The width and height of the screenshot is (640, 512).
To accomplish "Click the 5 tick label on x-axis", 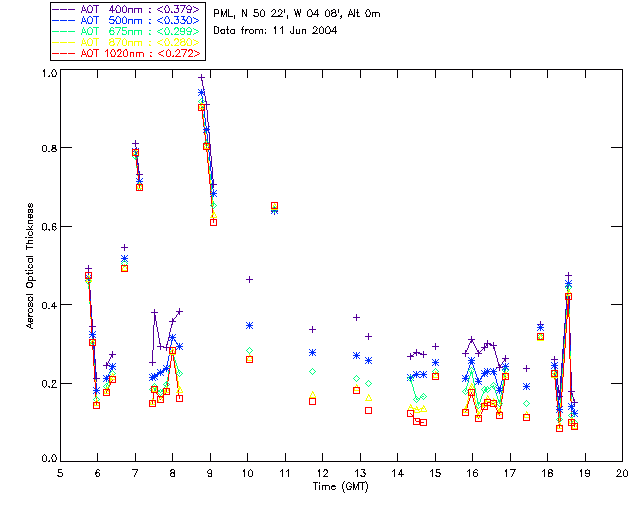I will point(60,472).
